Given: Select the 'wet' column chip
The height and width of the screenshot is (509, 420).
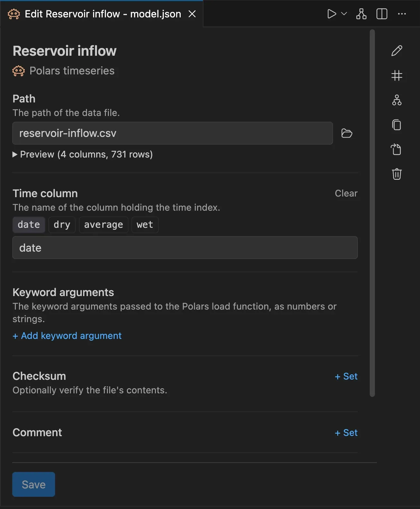Looking at the screenshot, I should coord(145,225).
